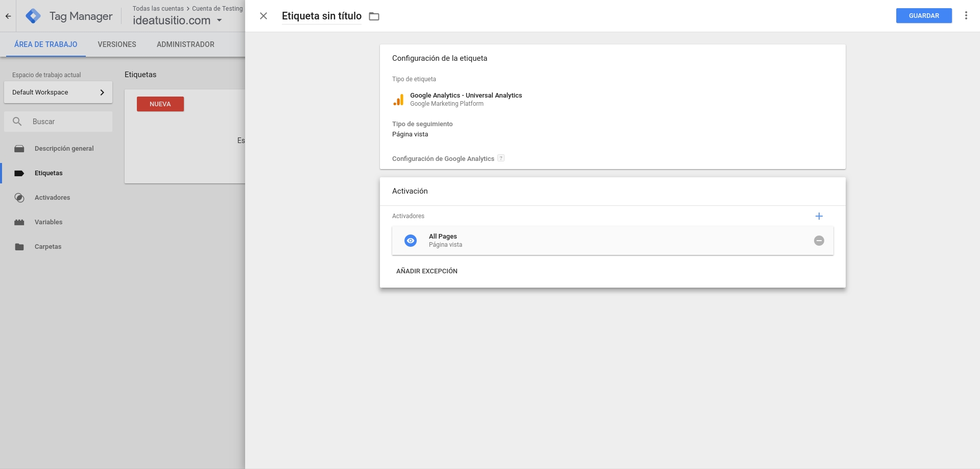
Task: Open the Default Workspace selector
Action: [x=58, y=92]
